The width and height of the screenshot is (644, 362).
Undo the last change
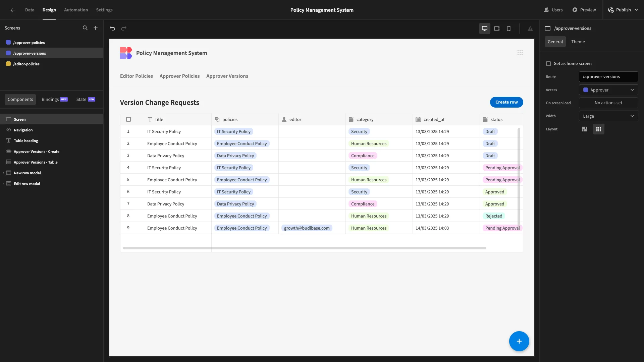coord(112,28)
